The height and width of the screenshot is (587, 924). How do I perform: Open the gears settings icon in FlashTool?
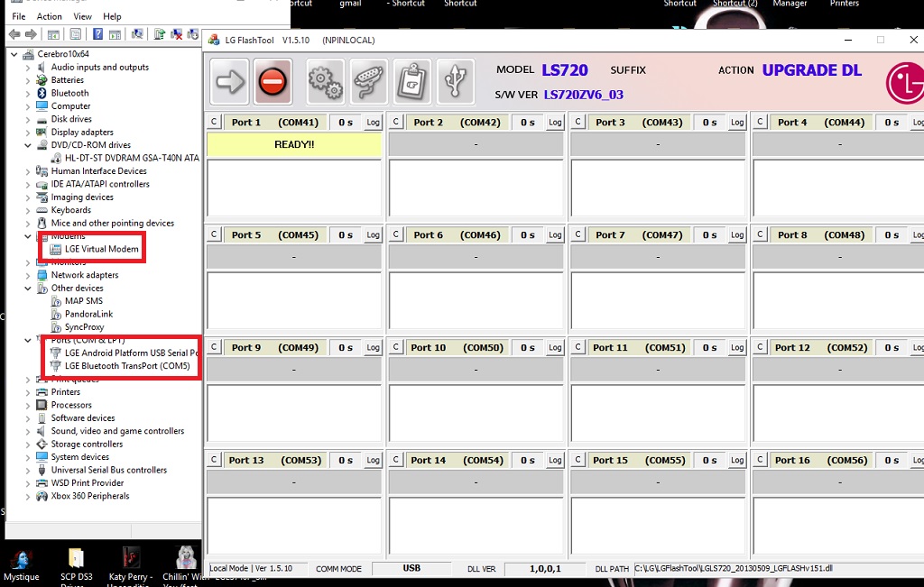coord(326,83)
